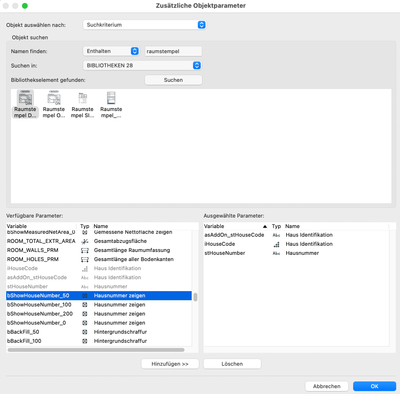Click the boolean type icon of bBackFill_100
The image size is (400, 394).
[85, 341]
